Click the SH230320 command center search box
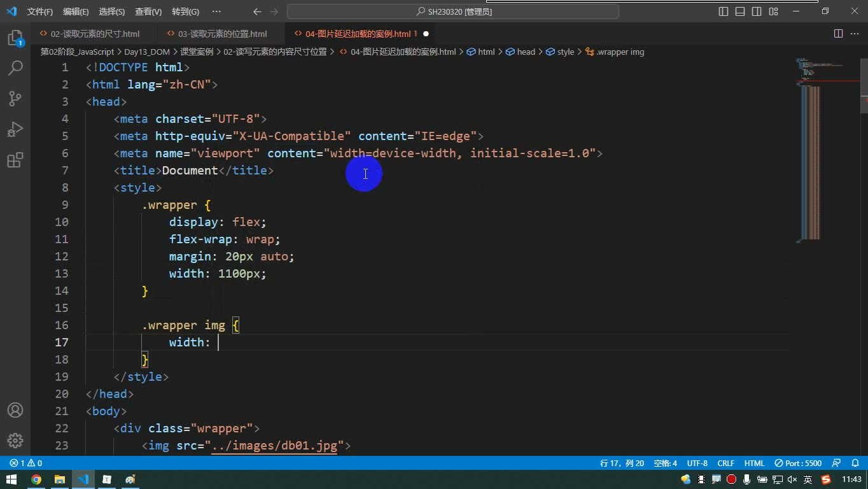The width and height of the screenshot is (868, 489). [x=453, y=11]
